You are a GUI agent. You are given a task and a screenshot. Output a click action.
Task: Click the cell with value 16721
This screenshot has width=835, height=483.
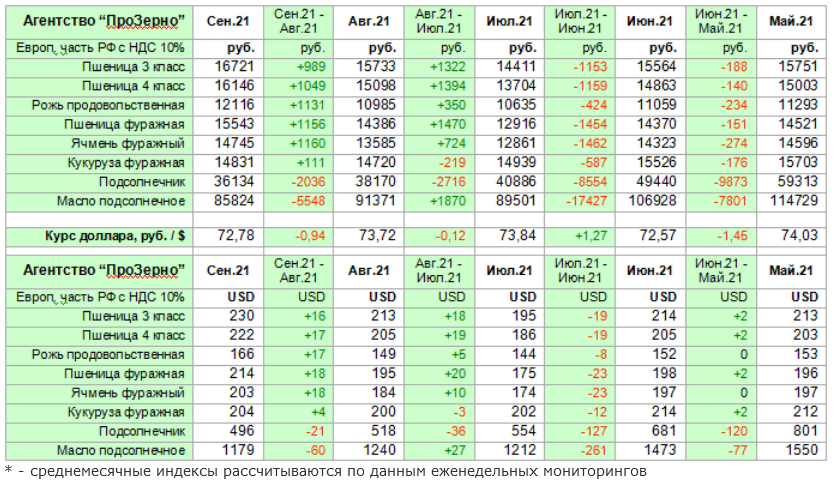(x=228, y=67)
